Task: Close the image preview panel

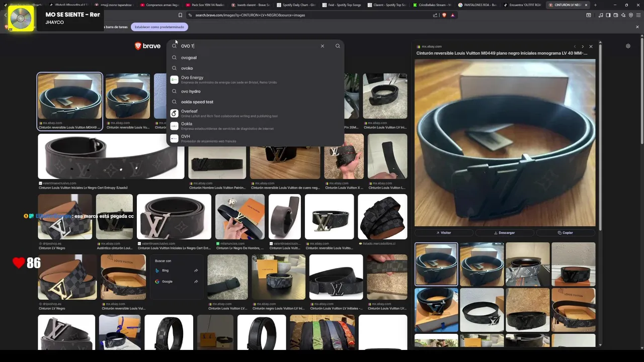Action: tap(591, 46)
